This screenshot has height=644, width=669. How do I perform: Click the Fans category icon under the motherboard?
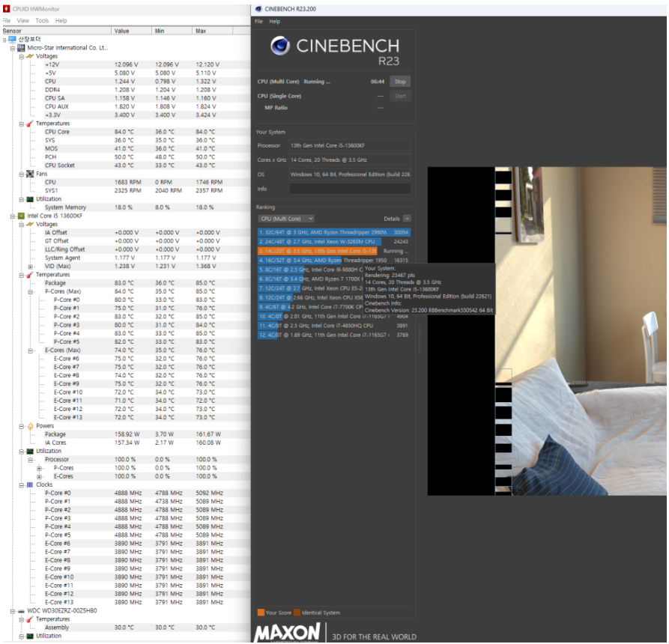pos(30,174)
